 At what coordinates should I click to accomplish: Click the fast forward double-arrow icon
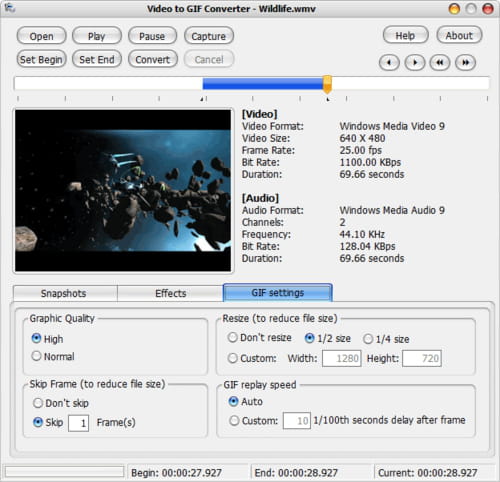[466, 62]
